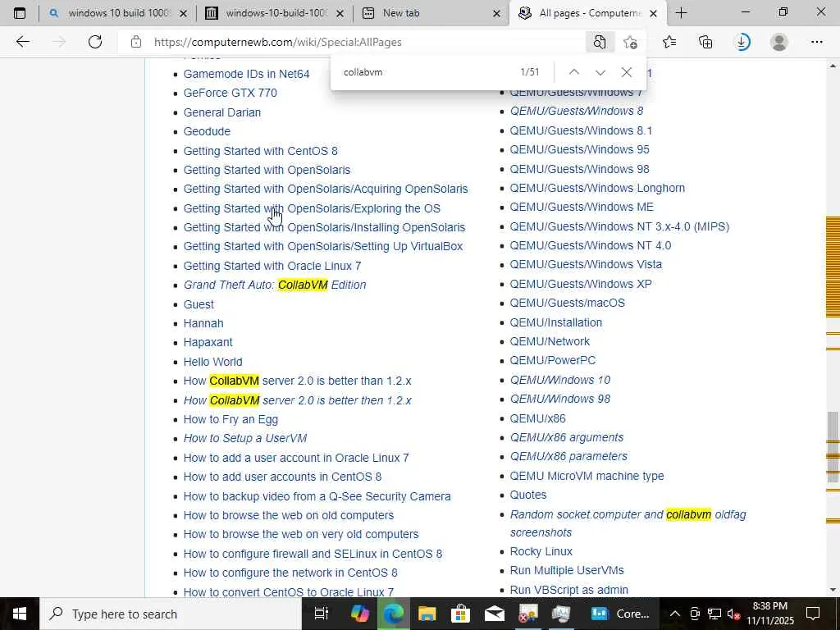The image size is (840, 630).
Task: Add this page to favorites
Action: pos(631,42)
